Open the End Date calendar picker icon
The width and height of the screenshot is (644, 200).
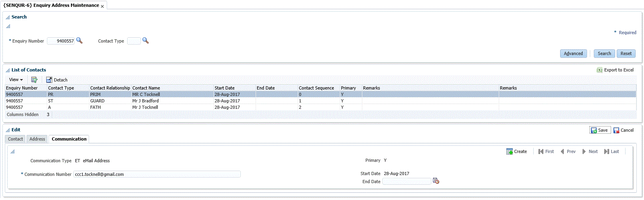tap(436, 181)
